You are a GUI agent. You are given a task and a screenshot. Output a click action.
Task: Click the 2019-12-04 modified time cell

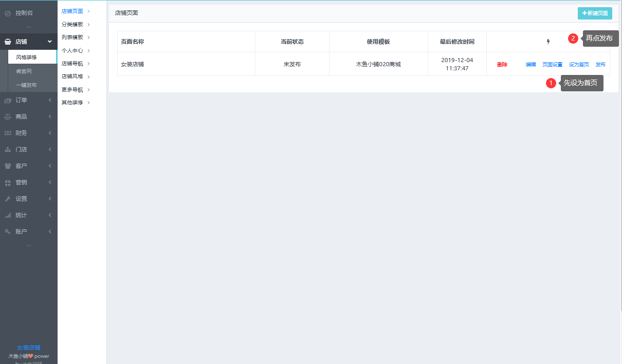coord(457,64)
